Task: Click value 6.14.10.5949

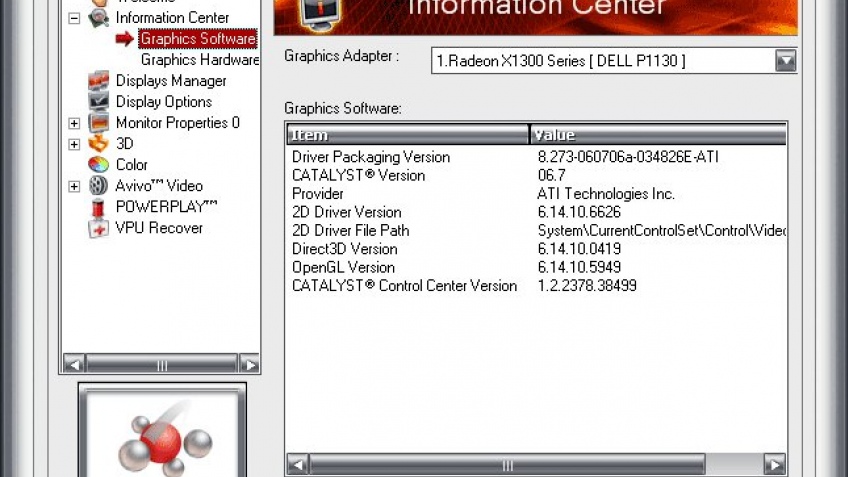Action: coord(579,267)
